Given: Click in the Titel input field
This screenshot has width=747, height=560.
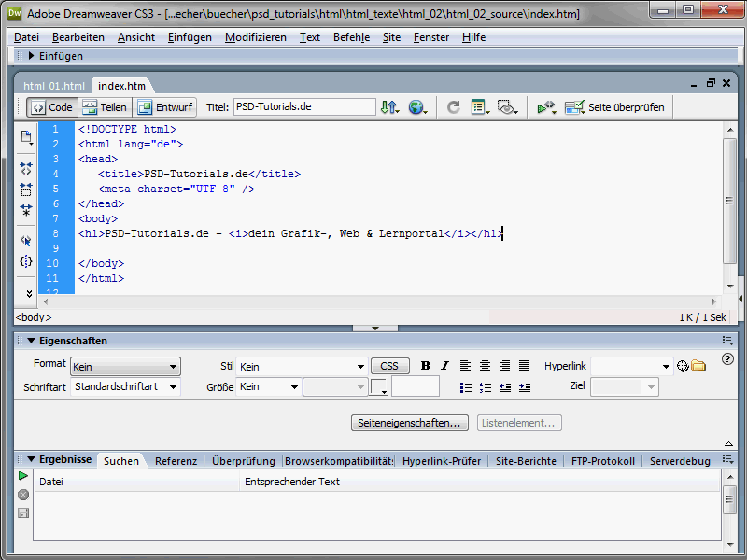Looking at the screenshot, I should [304, 106].
